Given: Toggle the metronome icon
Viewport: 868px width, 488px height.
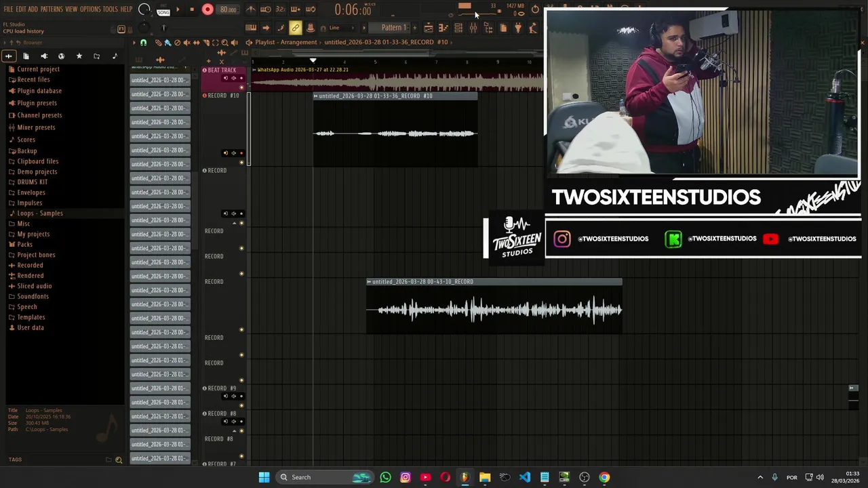Looking at the screenshot, I should (x=251, y=9).
